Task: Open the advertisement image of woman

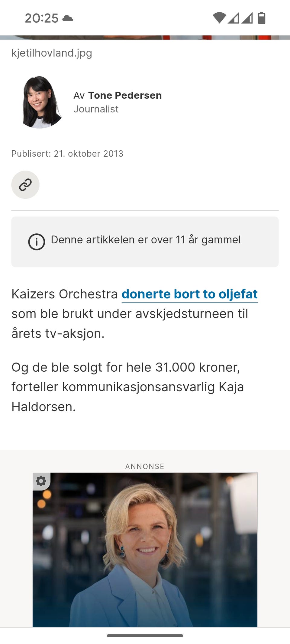Action: pyautogui.click(x=145, y=549)
